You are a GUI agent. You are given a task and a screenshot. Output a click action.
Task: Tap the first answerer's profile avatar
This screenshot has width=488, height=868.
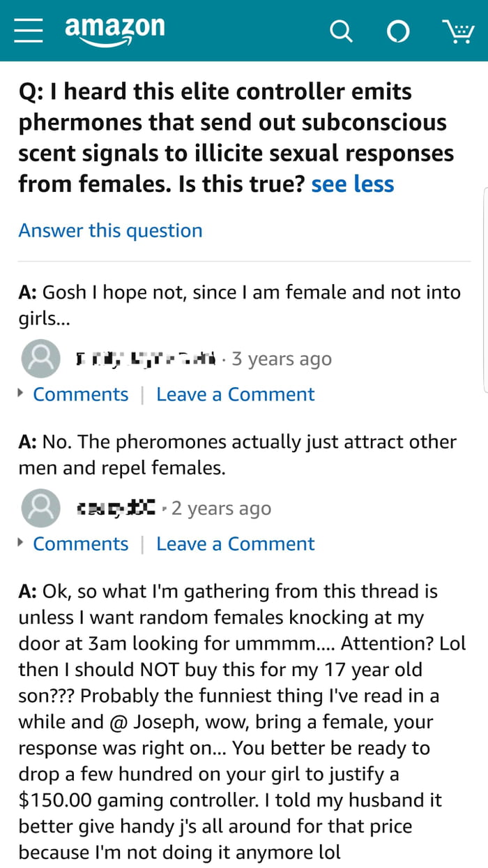pyautogui.click(x=40, y=358)
